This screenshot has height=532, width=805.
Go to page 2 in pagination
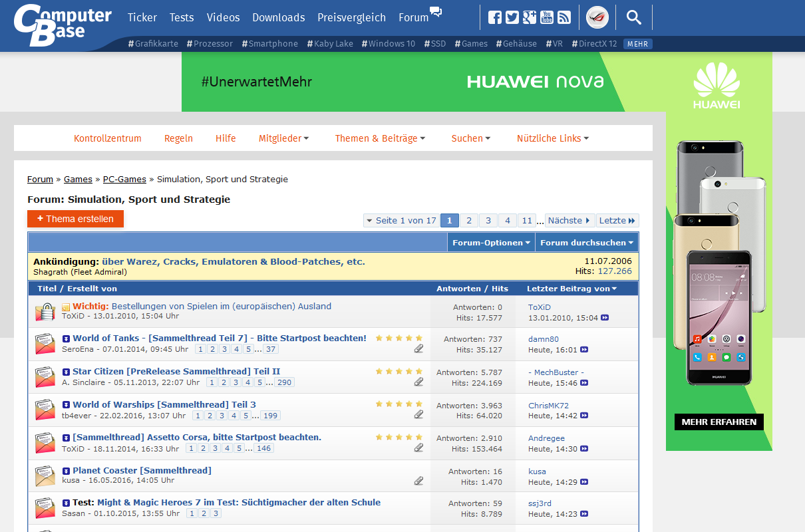pyautogui.click(x=469, y=220)
